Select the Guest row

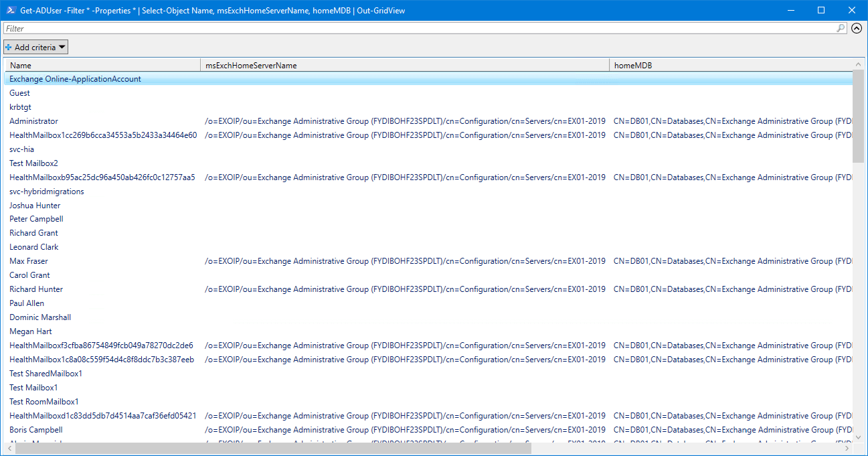coord(428,93)
